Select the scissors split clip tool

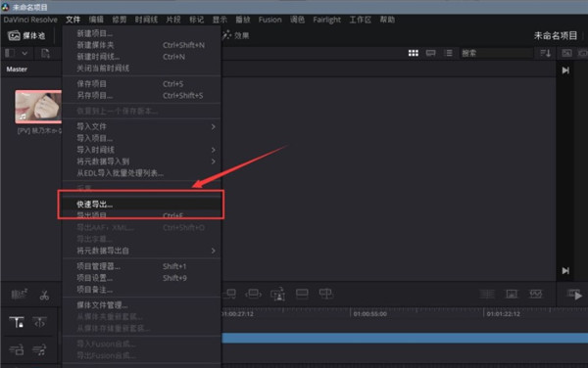coord(44,296)
